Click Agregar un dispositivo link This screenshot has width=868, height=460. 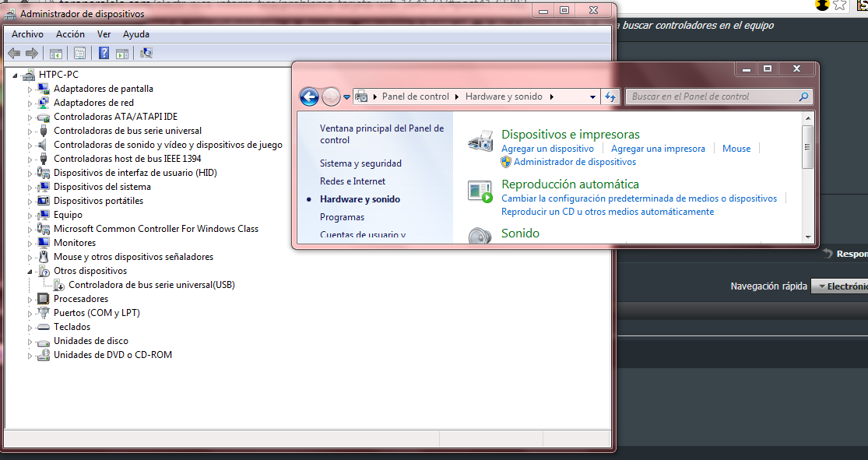547,149
